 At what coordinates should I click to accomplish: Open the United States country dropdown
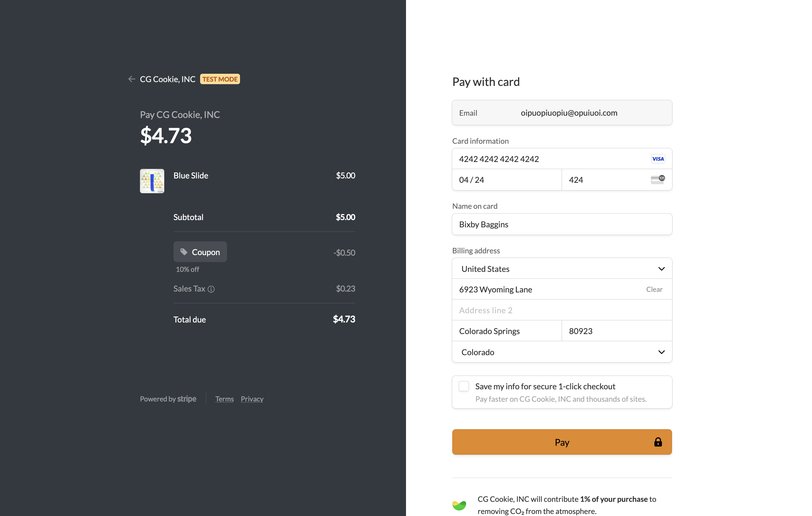coord(562,269)
